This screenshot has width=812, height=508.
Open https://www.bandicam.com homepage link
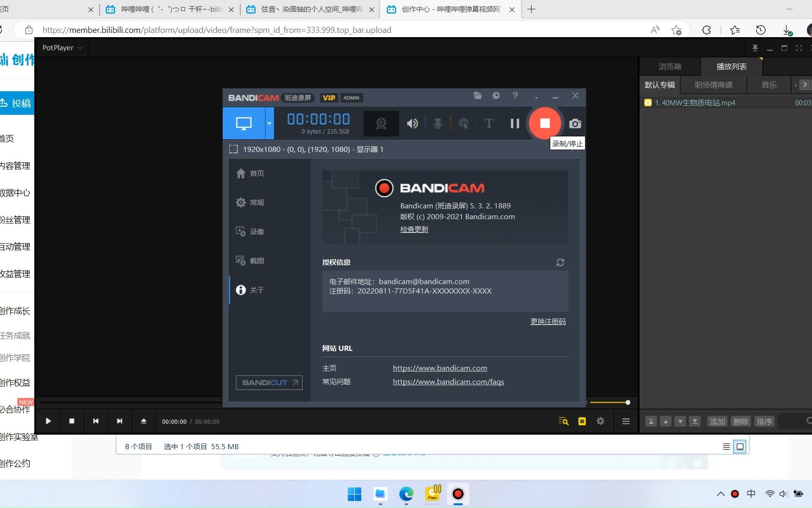440,368
